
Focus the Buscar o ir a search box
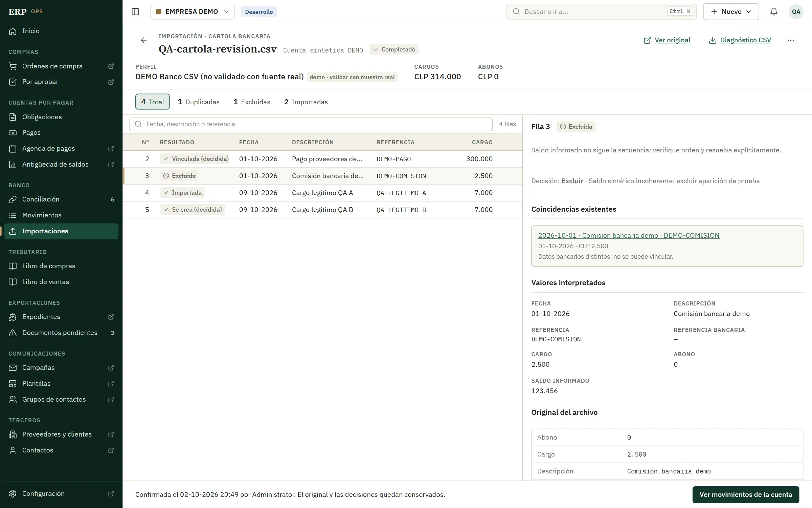(x=601, y=12)
